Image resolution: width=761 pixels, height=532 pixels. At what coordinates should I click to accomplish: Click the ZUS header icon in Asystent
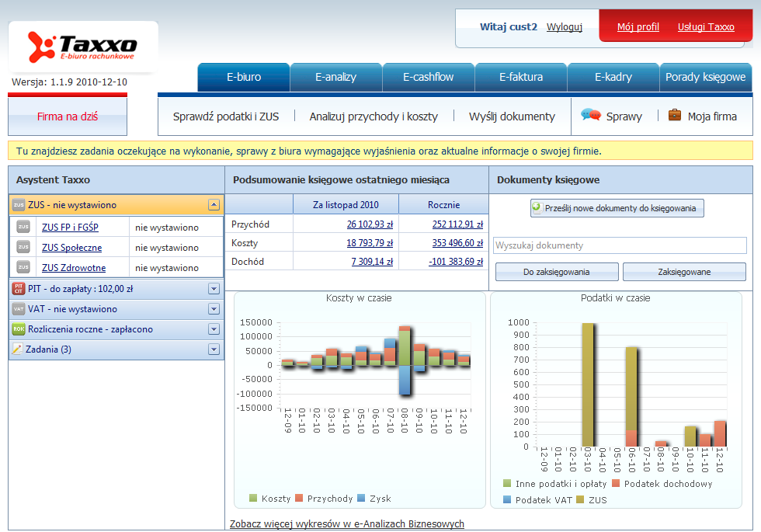(x=19, y=205)
